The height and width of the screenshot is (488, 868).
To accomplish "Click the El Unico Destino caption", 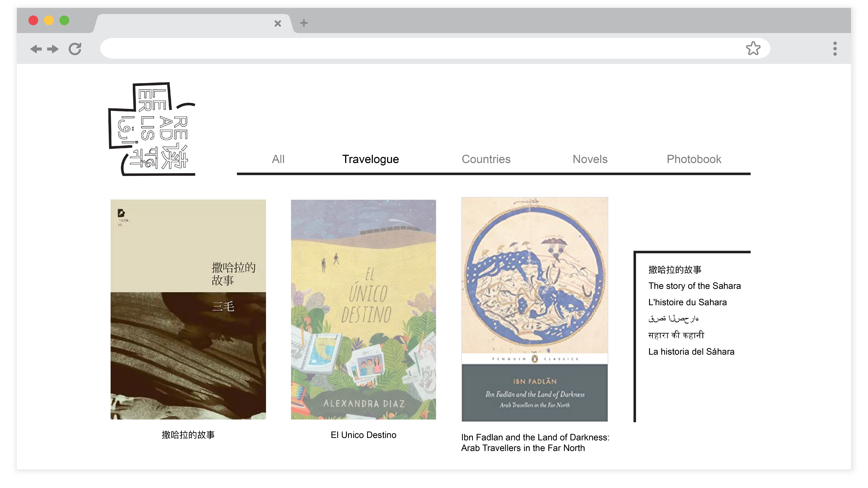I will [x=364, y=435].
